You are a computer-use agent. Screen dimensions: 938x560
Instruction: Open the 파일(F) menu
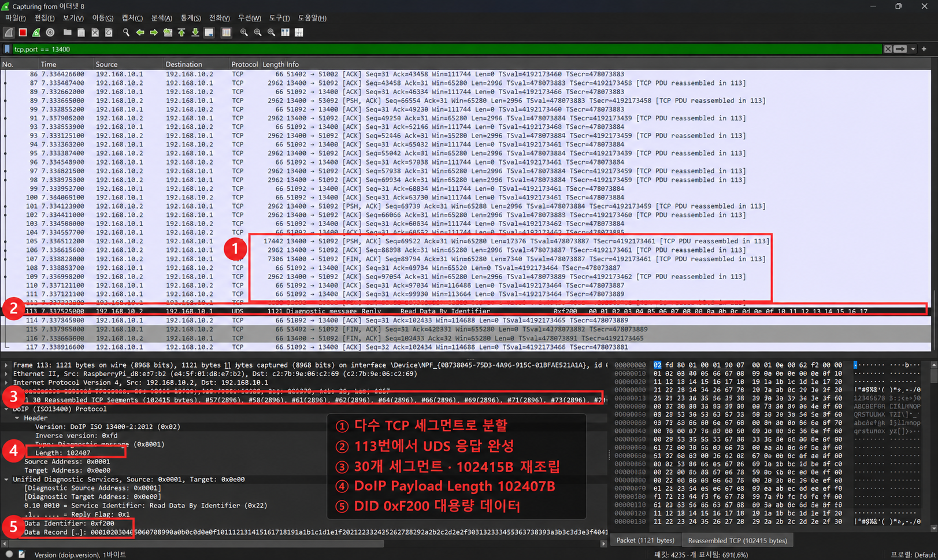15,18
